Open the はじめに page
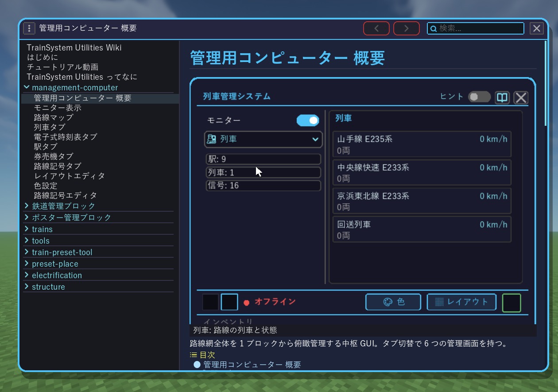 coord(43,58)
